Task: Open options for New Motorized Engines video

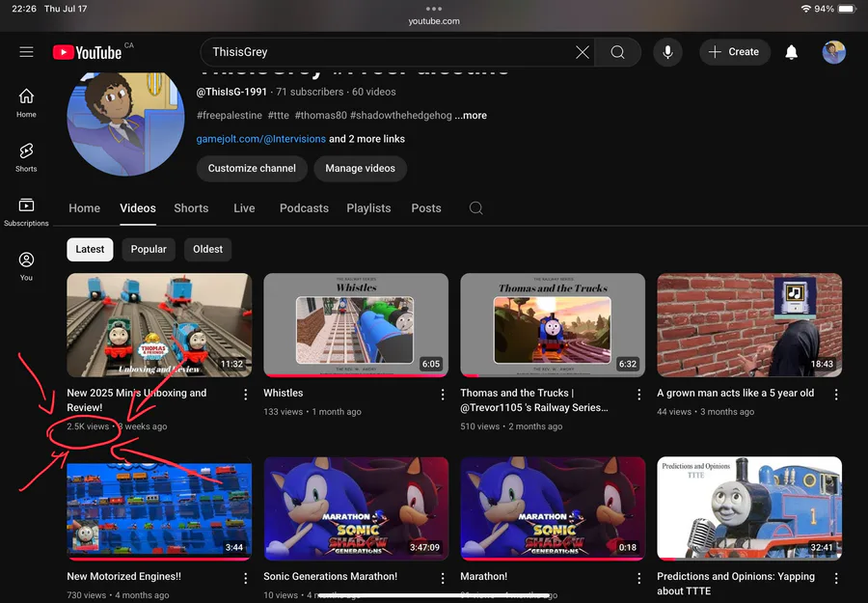Action: (245, 578)
